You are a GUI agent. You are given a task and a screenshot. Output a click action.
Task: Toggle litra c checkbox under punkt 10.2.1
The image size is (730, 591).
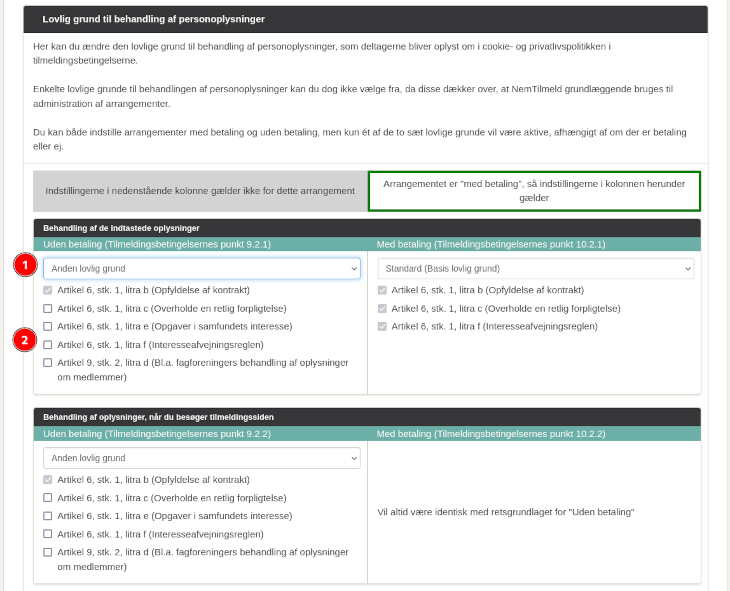coord(382,308)
